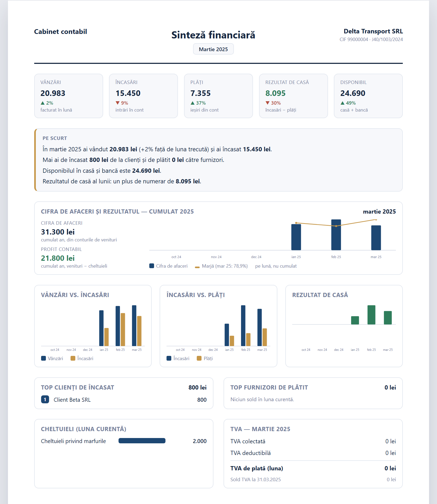Click the Cheltuieli privind marfurile progress bar
The width and height of the screenshot is (437, 504).
142,441
